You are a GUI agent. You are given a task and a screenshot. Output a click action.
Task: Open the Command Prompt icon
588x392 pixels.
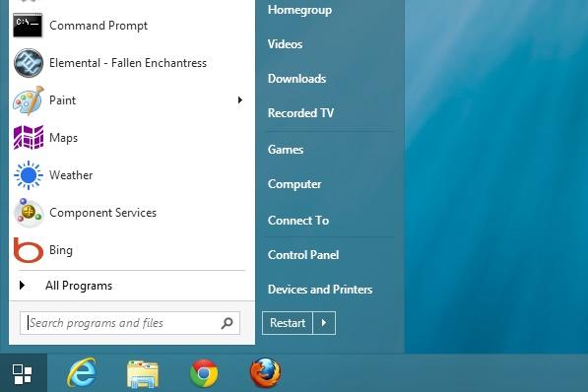(x=28, y=26)
